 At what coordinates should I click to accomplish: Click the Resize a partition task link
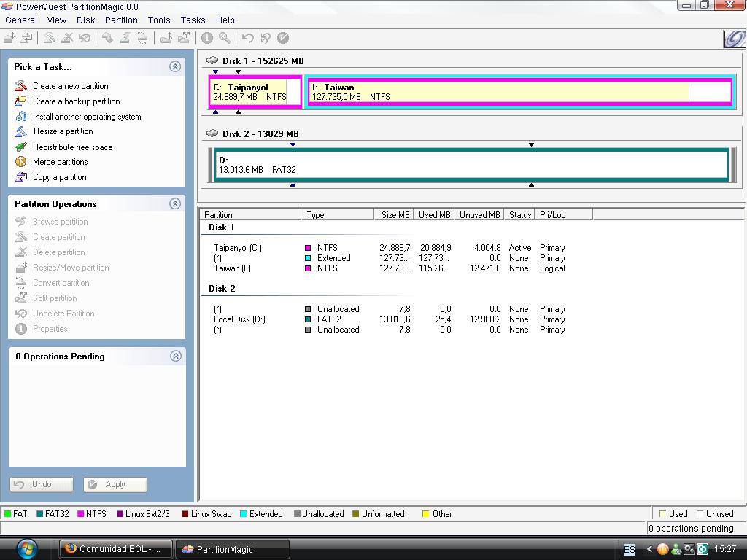point(63,131)
